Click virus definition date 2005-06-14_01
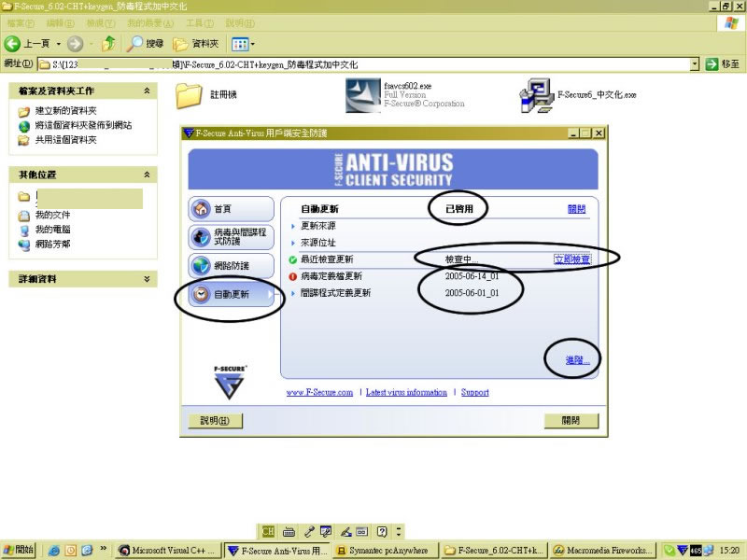 [x=472, y=276]
